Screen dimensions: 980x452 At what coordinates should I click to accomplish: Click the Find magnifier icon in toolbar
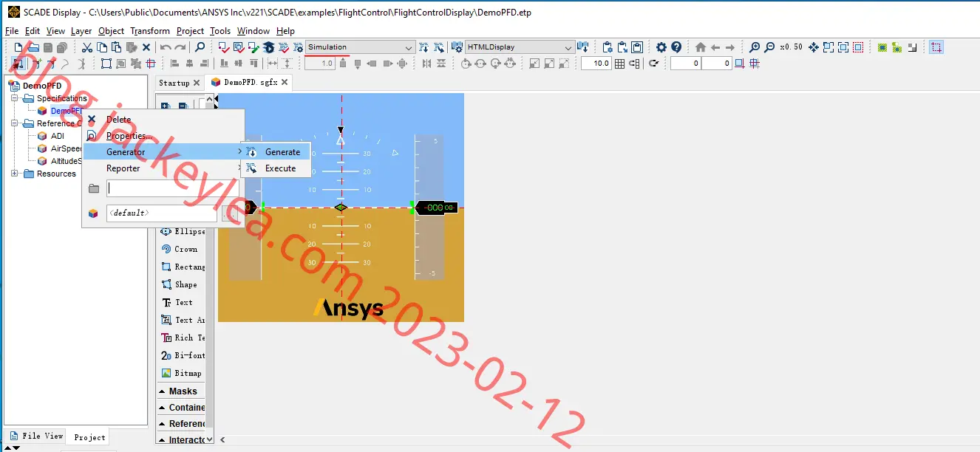pos(200,47)
